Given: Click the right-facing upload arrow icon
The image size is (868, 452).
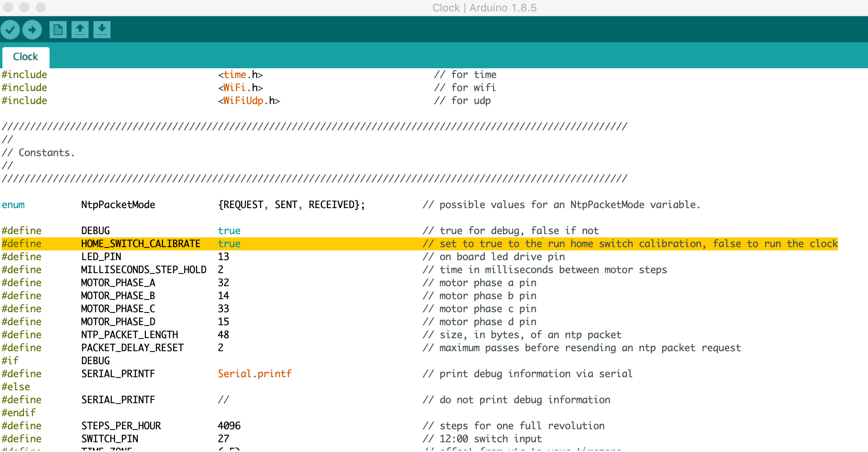Looking at the screenshot, I should pos(33,29).
